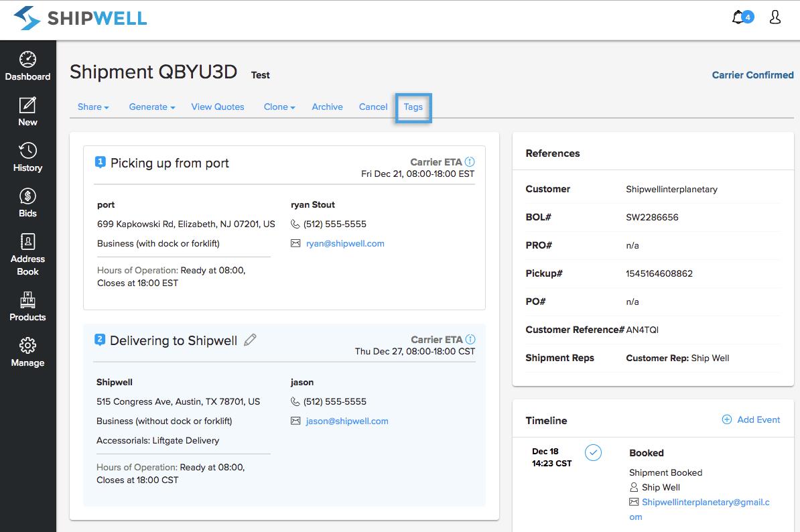The image size is (800, 532).
Task: Click the Fri Dec 21 pickup ETA text
Action: [418, 174]
